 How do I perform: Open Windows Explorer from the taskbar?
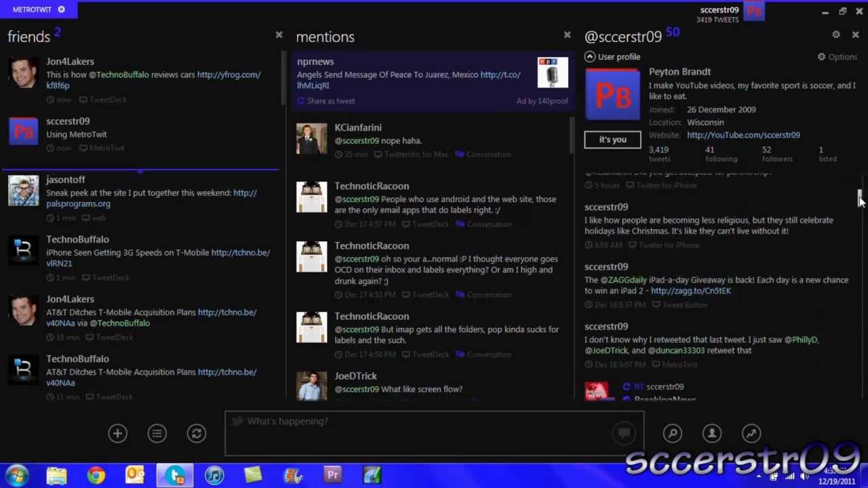click(x=56, y=475)
